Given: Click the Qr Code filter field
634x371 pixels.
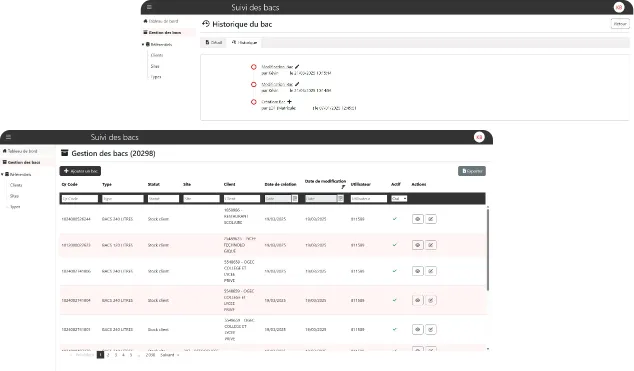Looking at the screenshot, I should coord(80,198).
